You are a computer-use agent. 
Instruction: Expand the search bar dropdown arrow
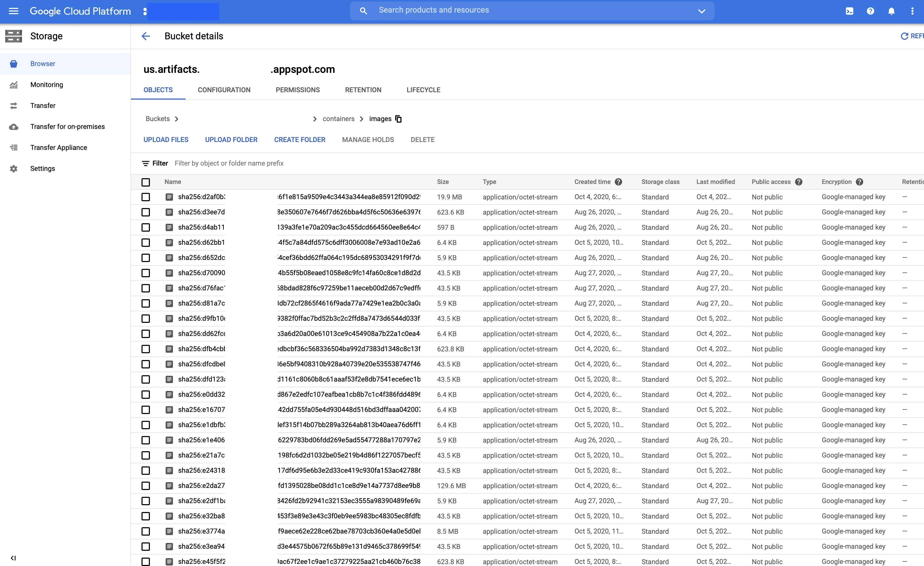coord(702,11)
